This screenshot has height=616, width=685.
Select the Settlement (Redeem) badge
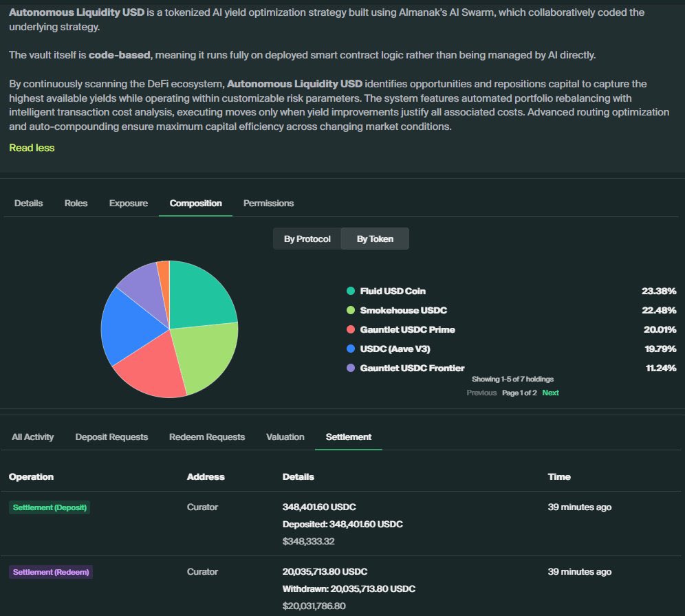[x=51, y=571]
